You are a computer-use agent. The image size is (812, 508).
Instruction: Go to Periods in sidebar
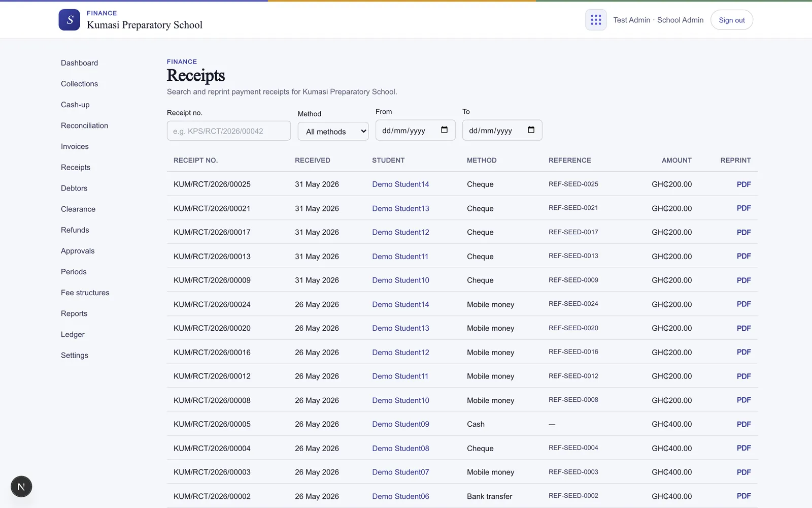tap(74, 272)
